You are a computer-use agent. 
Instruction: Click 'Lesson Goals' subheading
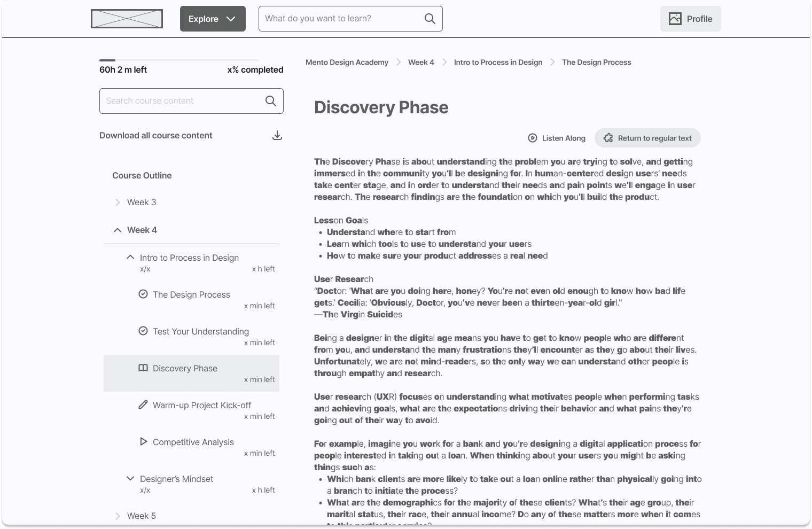(341, 221)
